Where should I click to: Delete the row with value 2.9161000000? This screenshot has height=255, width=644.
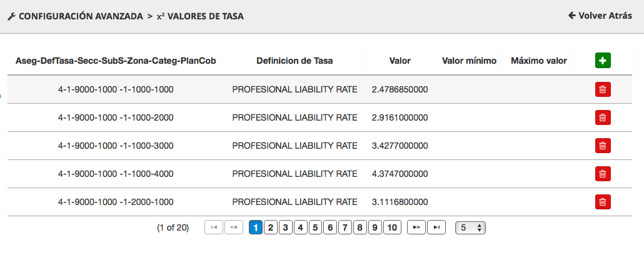[603, 117]
